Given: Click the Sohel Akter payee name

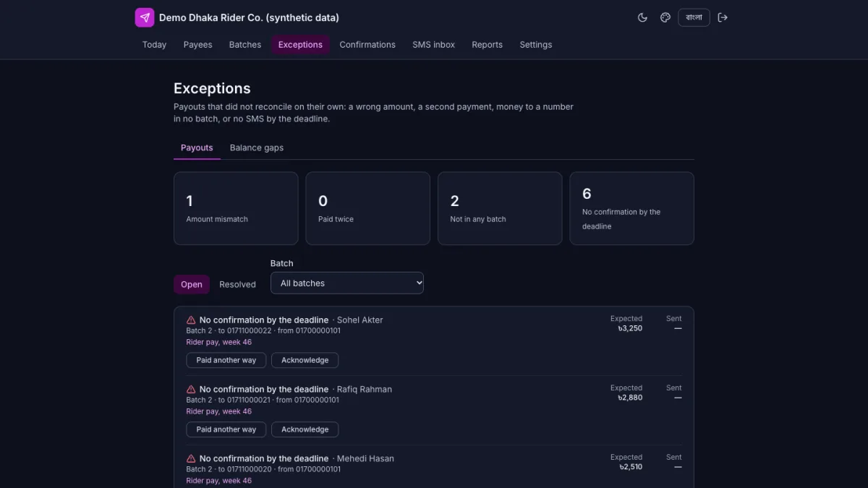Looking at the screenshot, I should pyautogui.click(x=360, y=320).
